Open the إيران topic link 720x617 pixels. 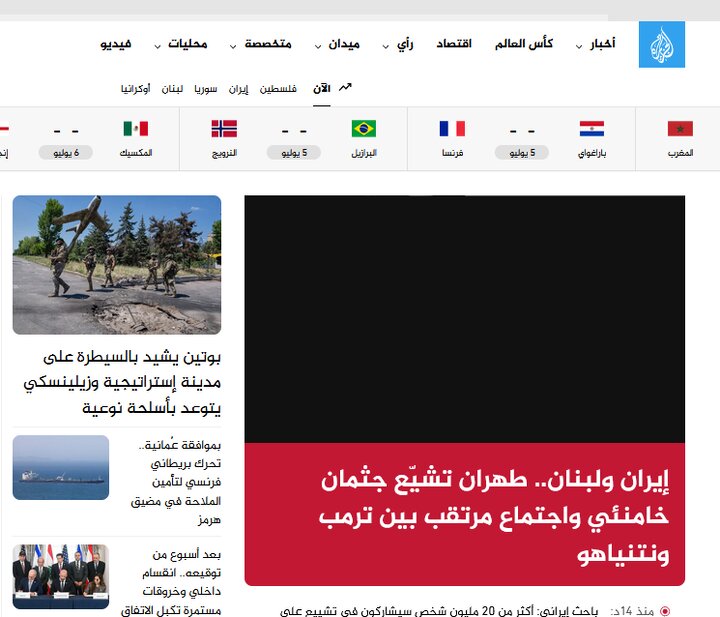[238, 88]
